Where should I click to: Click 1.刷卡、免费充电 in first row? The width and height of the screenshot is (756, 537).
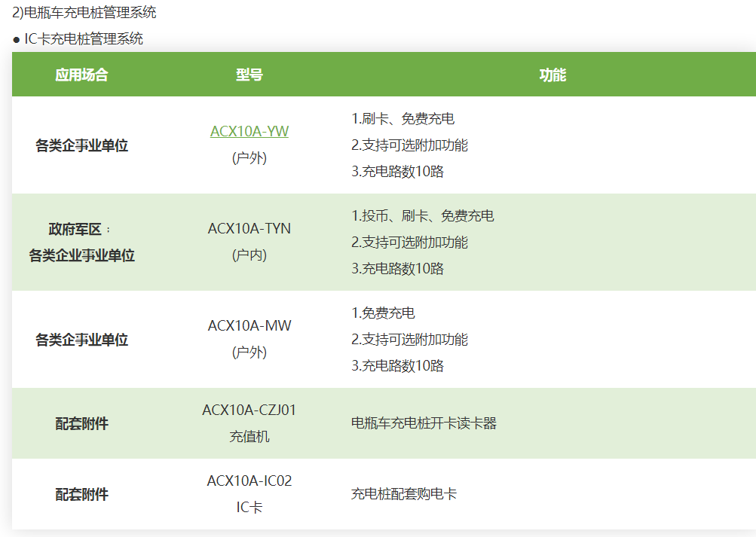(x=402, y=119)
